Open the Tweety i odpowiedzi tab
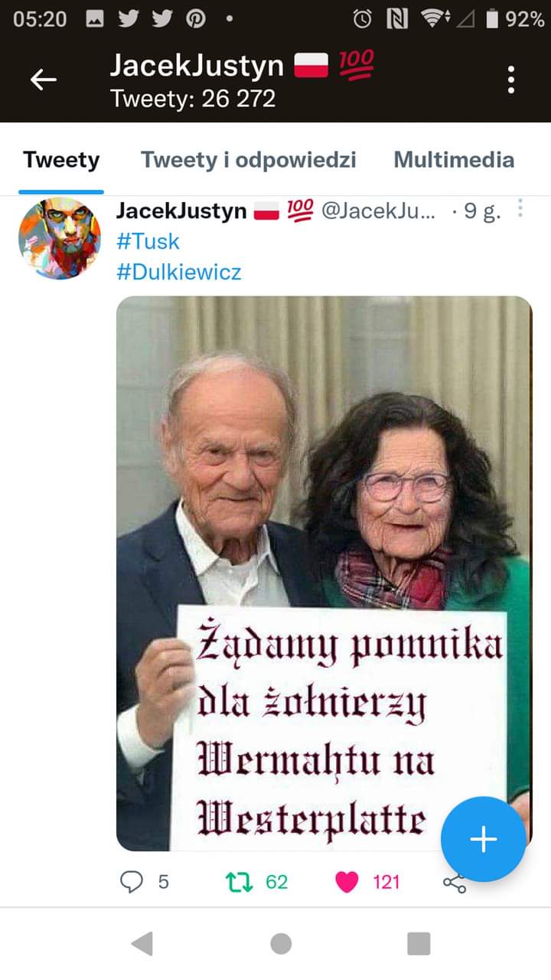Viewport: 551px width, 980px height. (249, 160)
